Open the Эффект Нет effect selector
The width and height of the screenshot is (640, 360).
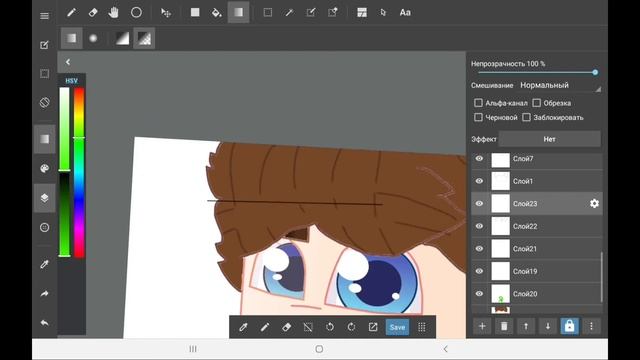click(x=549, y=139)
